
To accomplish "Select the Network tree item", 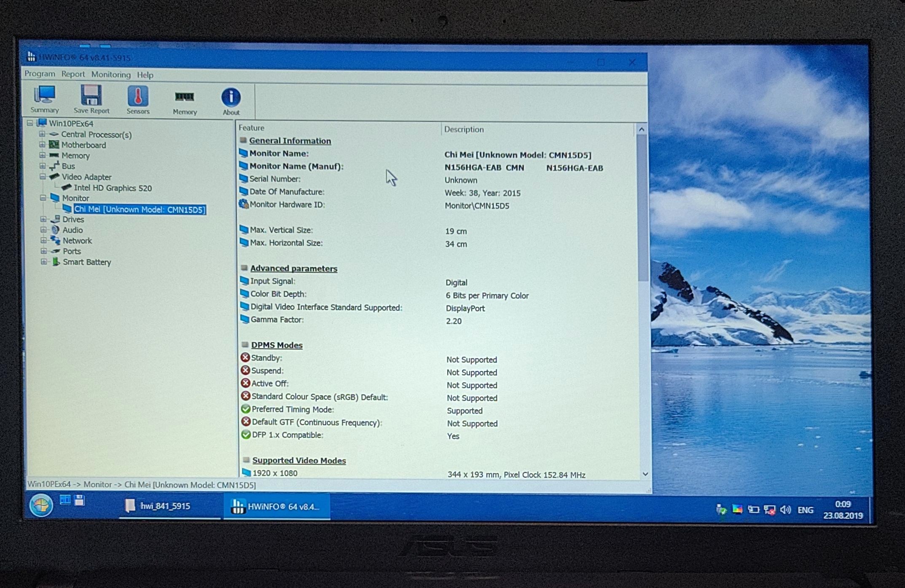I will (77, 241).
